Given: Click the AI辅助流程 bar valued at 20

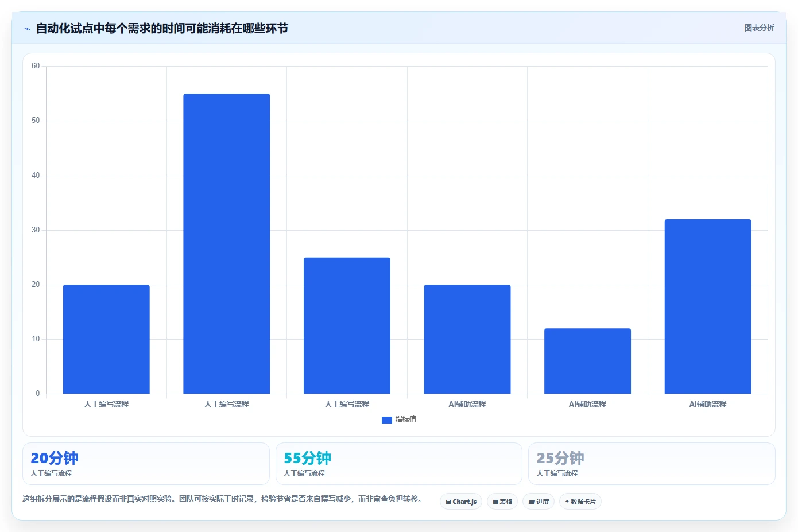Looking at the screenshot, I should (x=467, y=339).
